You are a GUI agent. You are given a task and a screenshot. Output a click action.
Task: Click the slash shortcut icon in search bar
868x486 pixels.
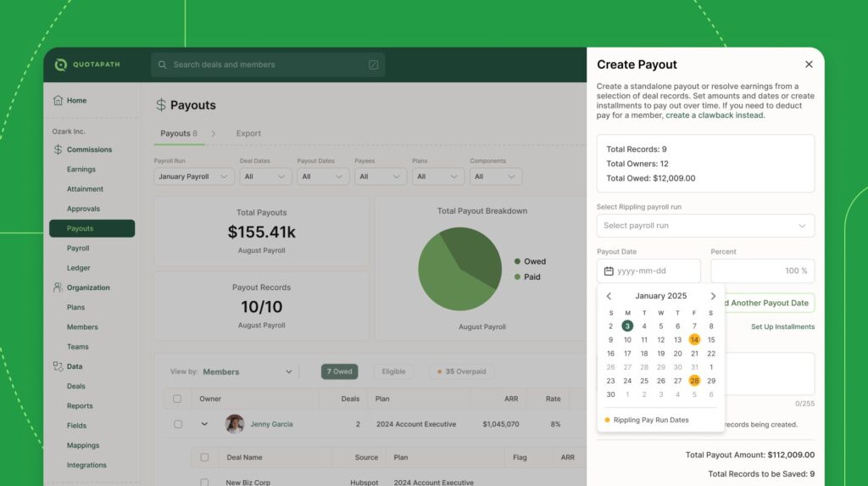click(x=373, y=64)
